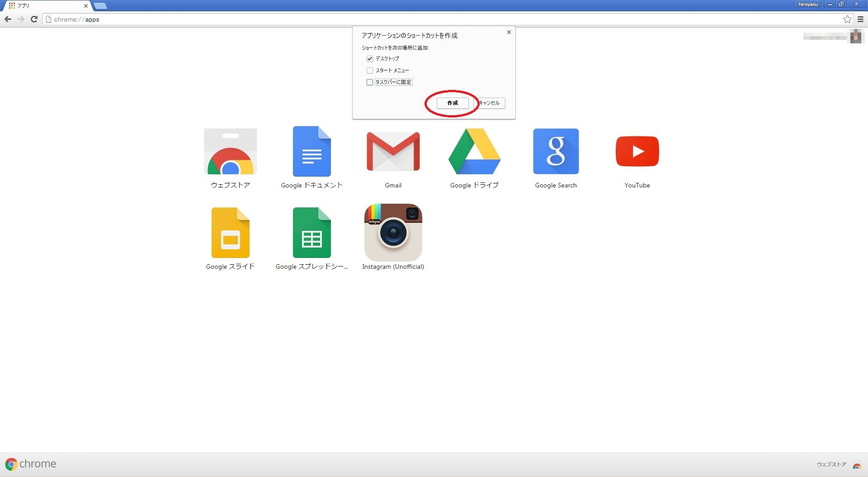Uncheck the デスクトップ checkbox
Viewport: 868px width, 477px height.
click(370, 59)
